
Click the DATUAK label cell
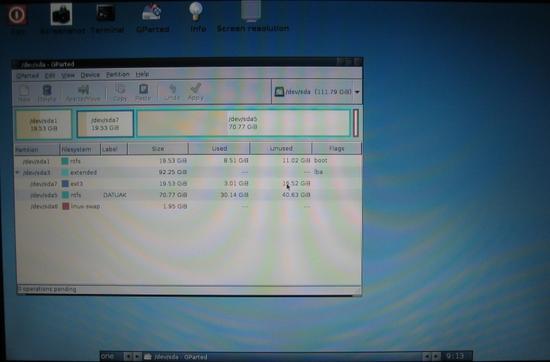pyautogui.click(x=115, y=195)
